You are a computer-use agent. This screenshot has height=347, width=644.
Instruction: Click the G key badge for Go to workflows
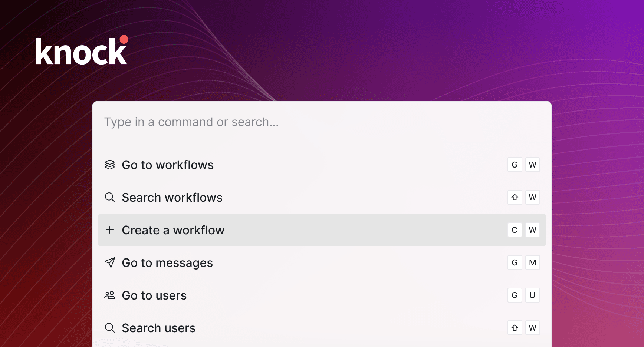click(x=515, y=165)
